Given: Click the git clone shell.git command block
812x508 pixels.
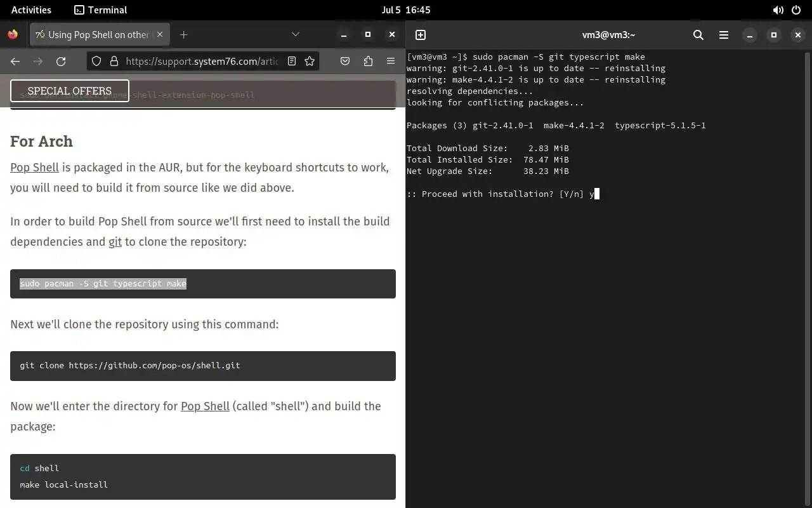Looking at the screenshot, I should pos(203,366).
